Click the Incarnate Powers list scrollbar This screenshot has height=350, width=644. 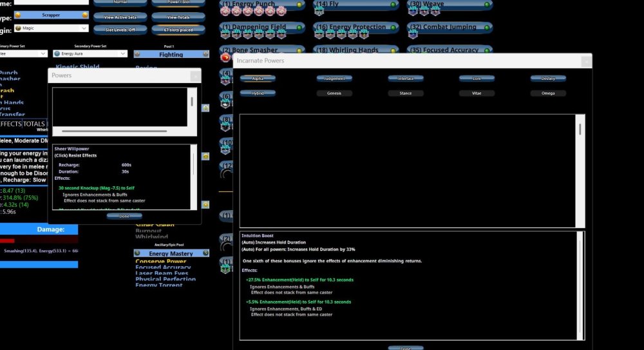[580, 129]
